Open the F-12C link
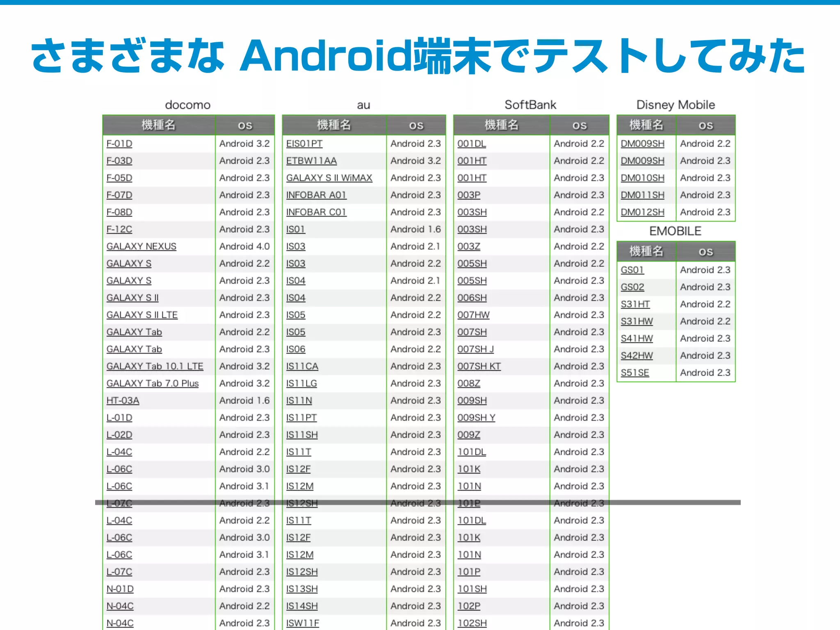The image size is (840, 630). (x=119, y=229)
